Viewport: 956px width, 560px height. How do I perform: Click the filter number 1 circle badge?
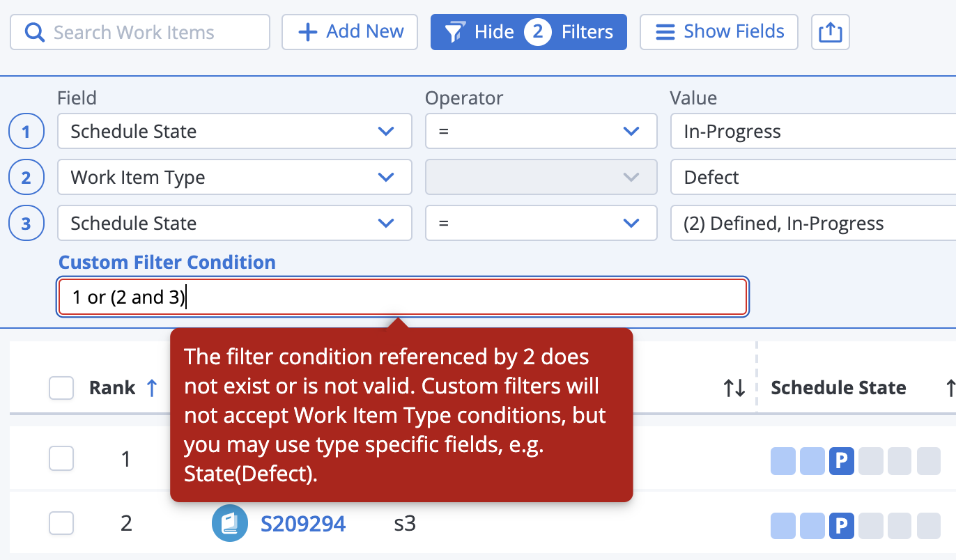click(x=26, y=132)
